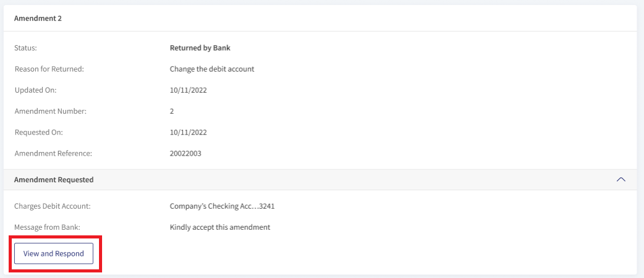Click the Requested On label
The image size is (644, 278).
[38, 132]
